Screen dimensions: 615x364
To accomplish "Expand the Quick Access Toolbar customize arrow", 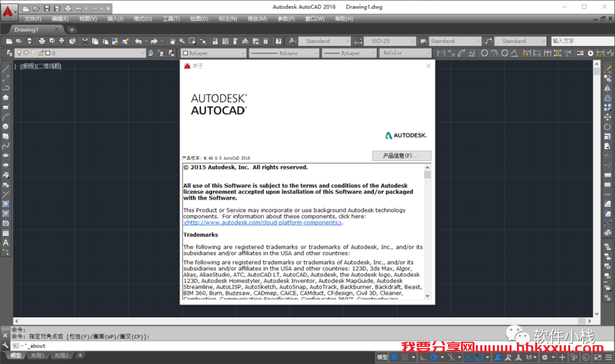I will pyautogui.click(x=108, y=8).
